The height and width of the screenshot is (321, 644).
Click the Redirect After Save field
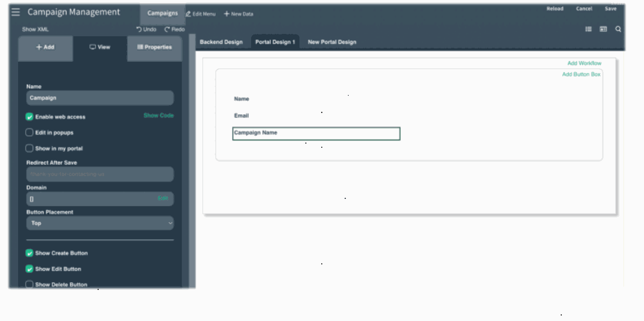pos(100,174)
